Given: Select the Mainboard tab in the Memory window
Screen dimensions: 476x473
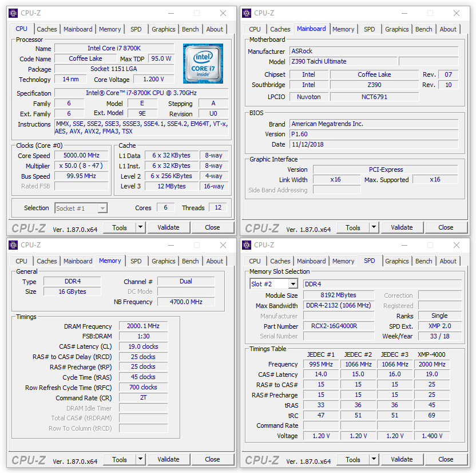Looking at the screenshot, I should (x=78, y=261).
